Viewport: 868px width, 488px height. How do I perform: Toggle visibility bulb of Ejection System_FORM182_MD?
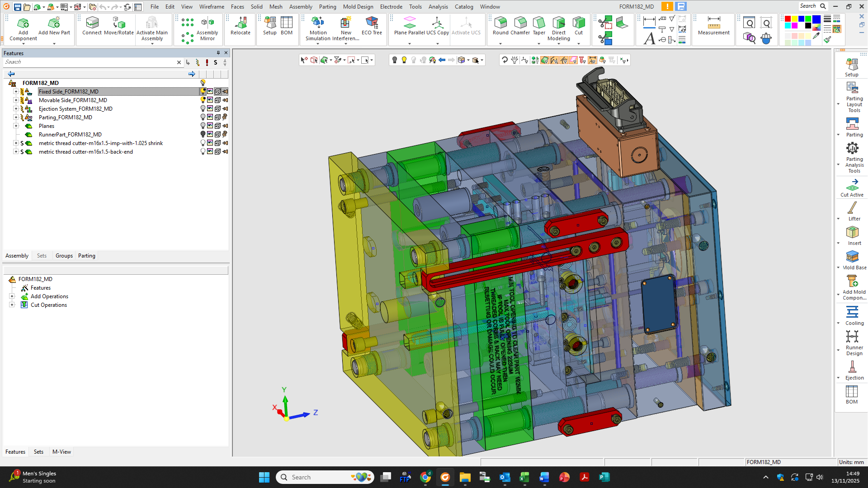pos(203,108)
